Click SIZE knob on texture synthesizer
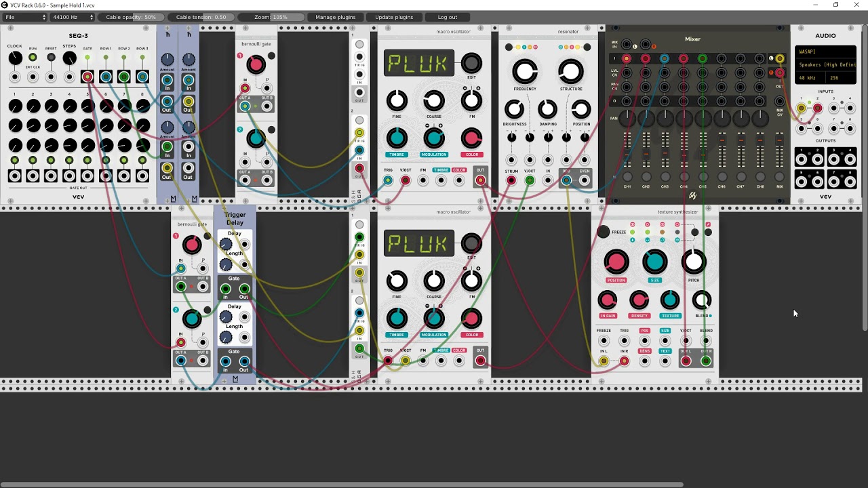Viewport: 868px width, 488px height. click(x=655, y=262)
